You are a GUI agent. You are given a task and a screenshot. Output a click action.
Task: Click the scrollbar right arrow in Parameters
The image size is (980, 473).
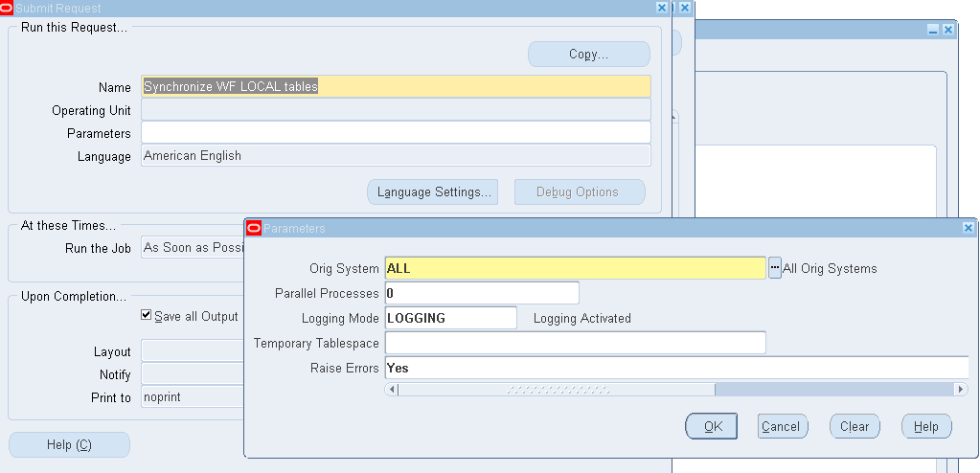click(961, 390)
